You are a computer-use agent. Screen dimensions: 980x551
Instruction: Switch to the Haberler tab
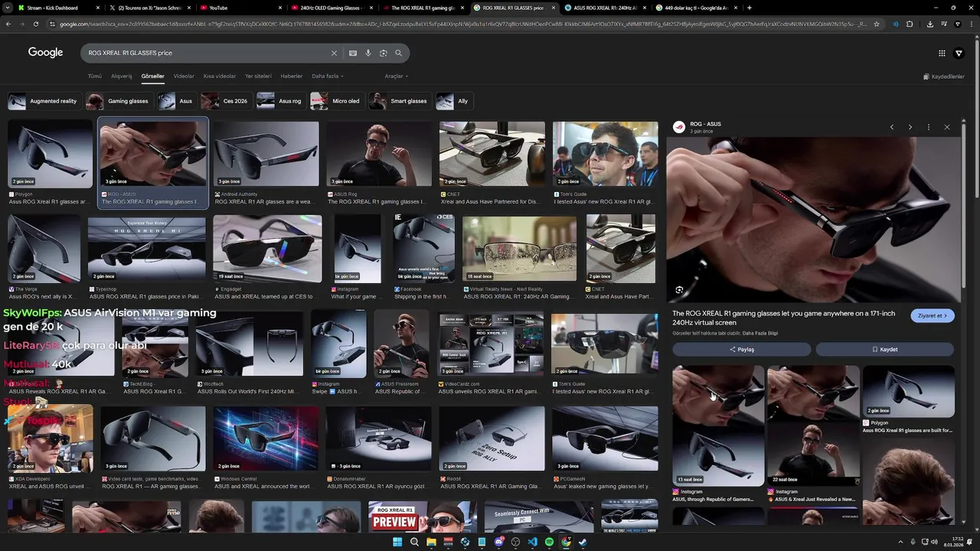click(x=292, y=77)
